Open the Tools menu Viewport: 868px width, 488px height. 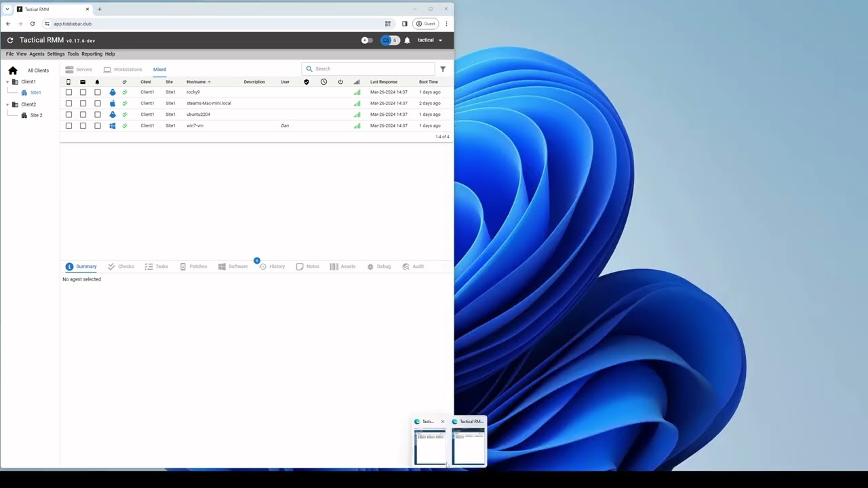[x=73, y=54]
